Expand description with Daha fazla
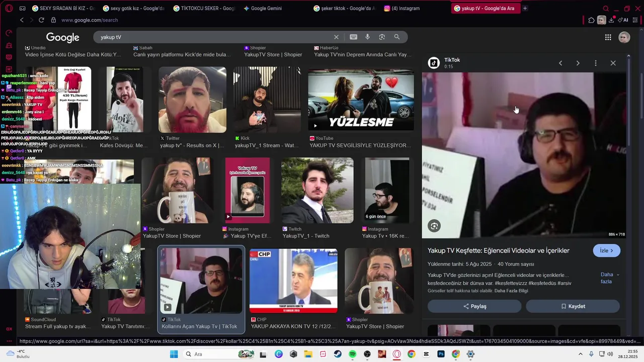 coord(609,278)
